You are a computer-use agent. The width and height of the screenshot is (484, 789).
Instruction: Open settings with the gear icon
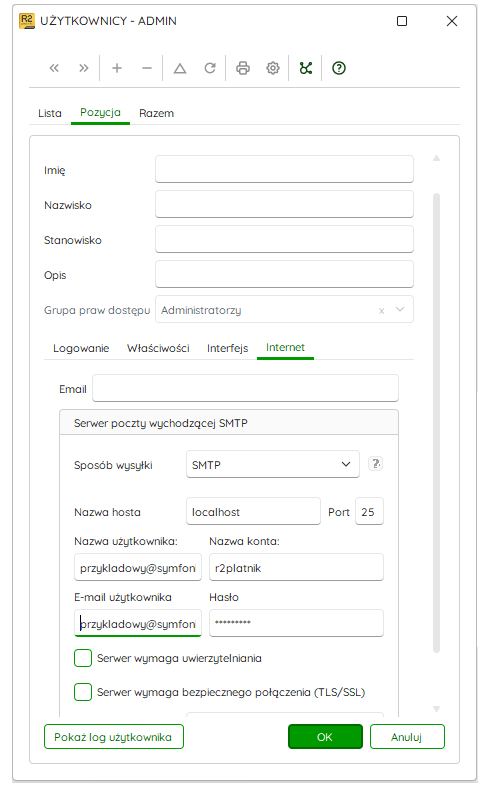click(273, 68)
